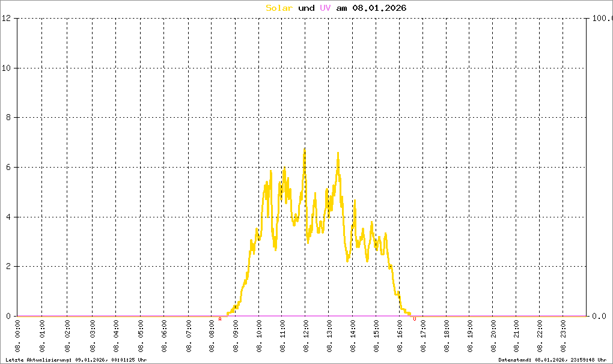Click left axis label '2'
Viewport: 613px width, 364px height.
(x=8, y=266)
